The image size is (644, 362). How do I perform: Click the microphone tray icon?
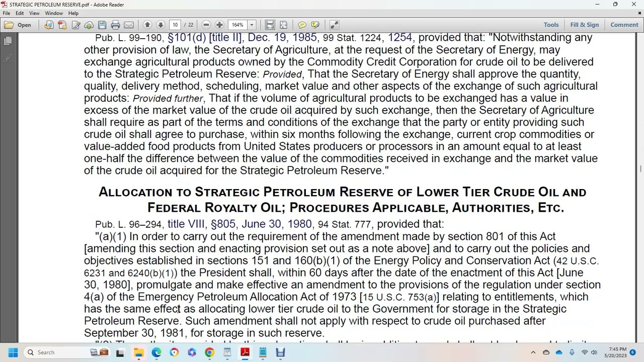(572, 352)
